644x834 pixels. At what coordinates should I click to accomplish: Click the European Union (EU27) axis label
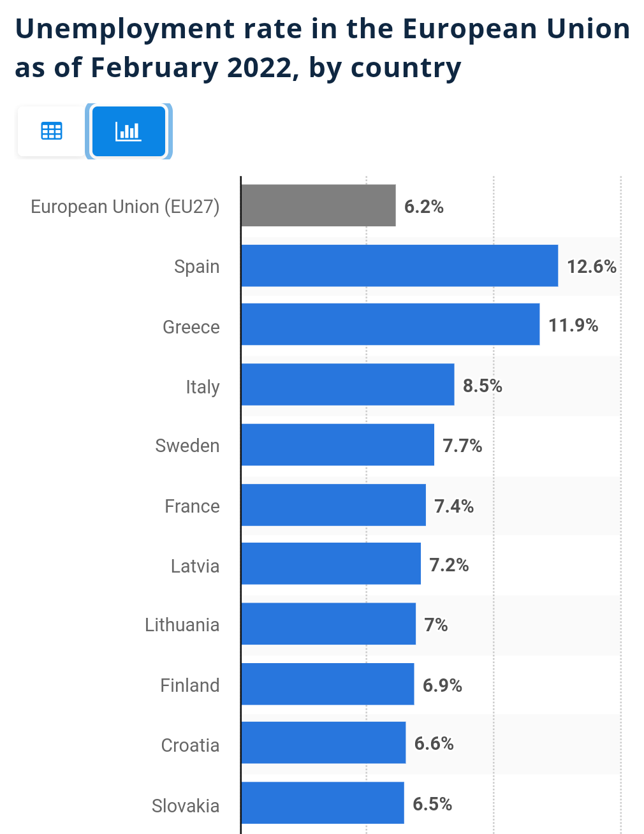click(125, 207)
